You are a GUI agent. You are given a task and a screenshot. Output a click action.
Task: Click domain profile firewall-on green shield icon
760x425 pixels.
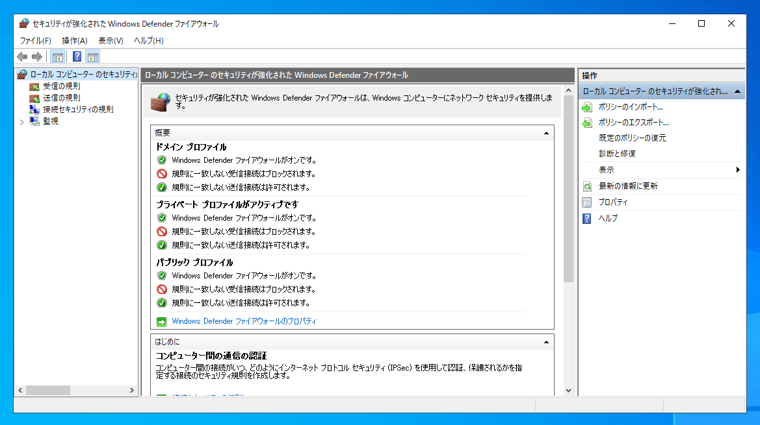(x=162, y=160)
